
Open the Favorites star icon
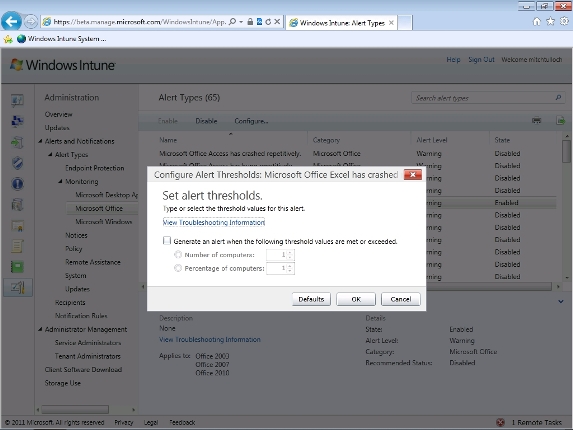[x=550, y=22]
